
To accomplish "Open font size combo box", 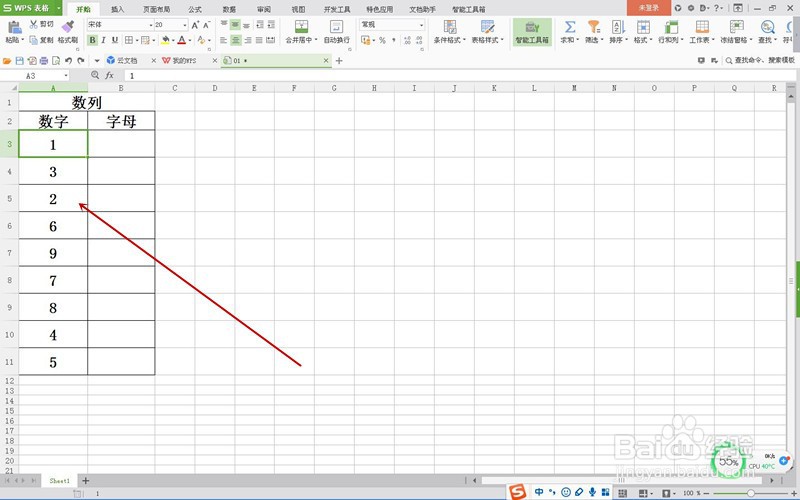I will [x=171, y=24].
